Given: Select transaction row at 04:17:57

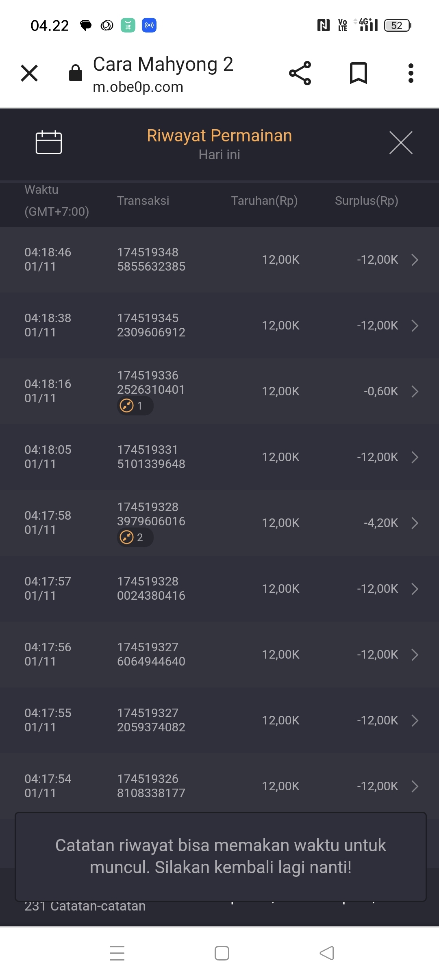Looking at the screenshot, I should click(x=219, y=589).
